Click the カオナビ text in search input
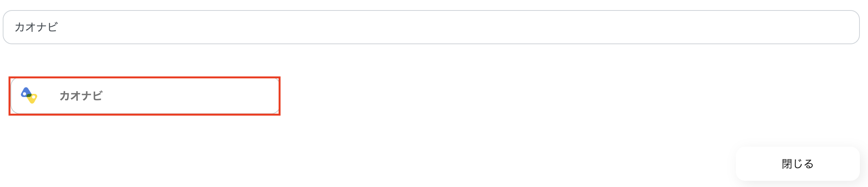The image size is (868, 187). coord(36,27)
